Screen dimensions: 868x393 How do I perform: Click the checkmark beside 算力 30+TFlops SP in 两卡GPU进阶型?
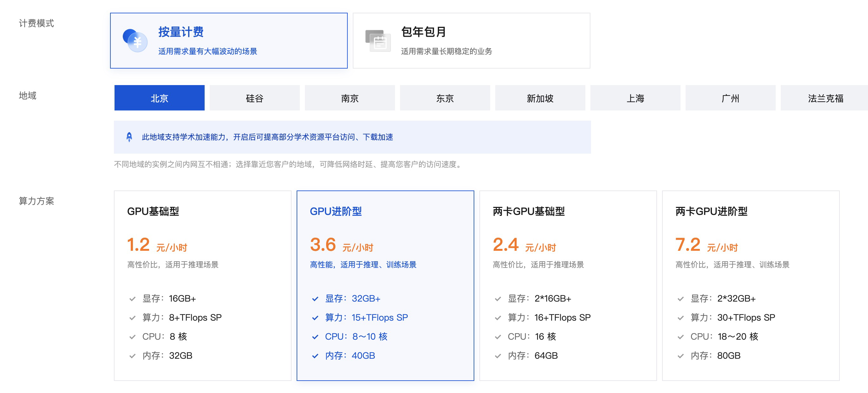680,317
